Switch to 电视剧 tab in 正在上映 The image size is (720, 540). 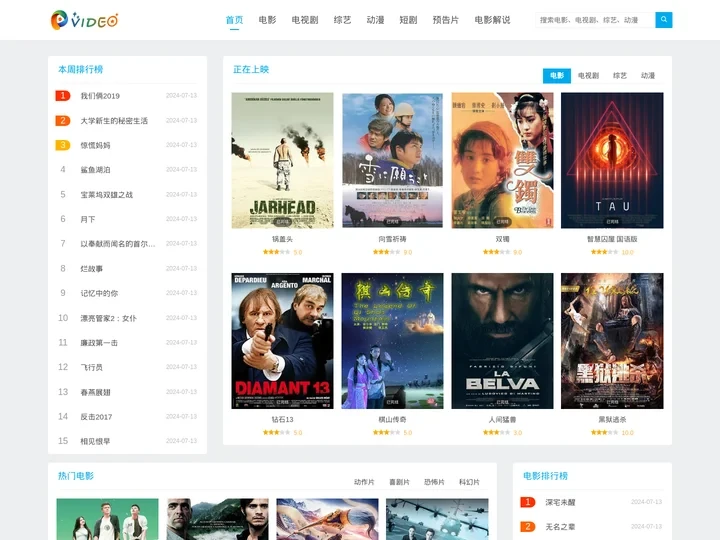tap(588, 75)
